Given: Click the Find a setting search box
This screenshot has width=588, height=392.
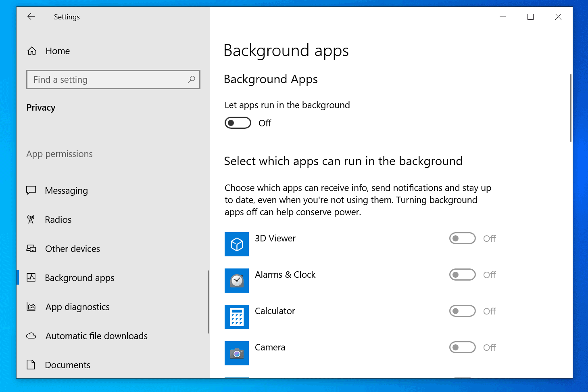Looking at the screenshot, I should click(x=113, y=80).
